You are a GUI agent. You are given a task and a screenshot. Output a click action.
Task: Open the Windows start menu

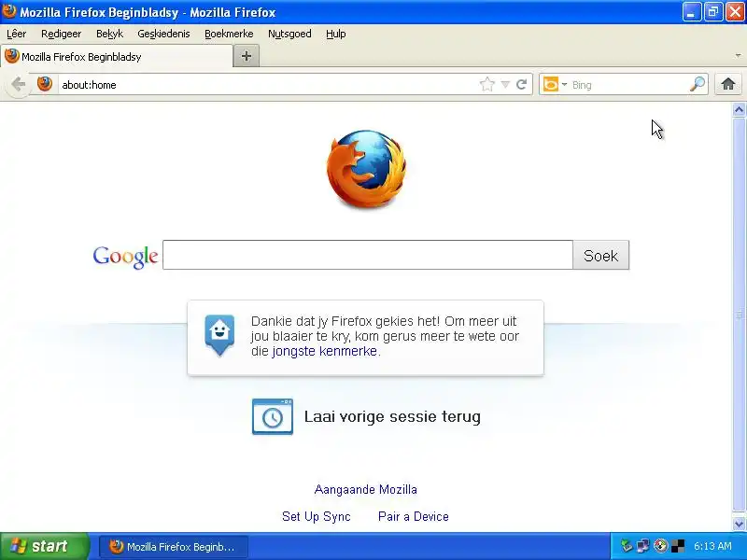click(44, 546)
